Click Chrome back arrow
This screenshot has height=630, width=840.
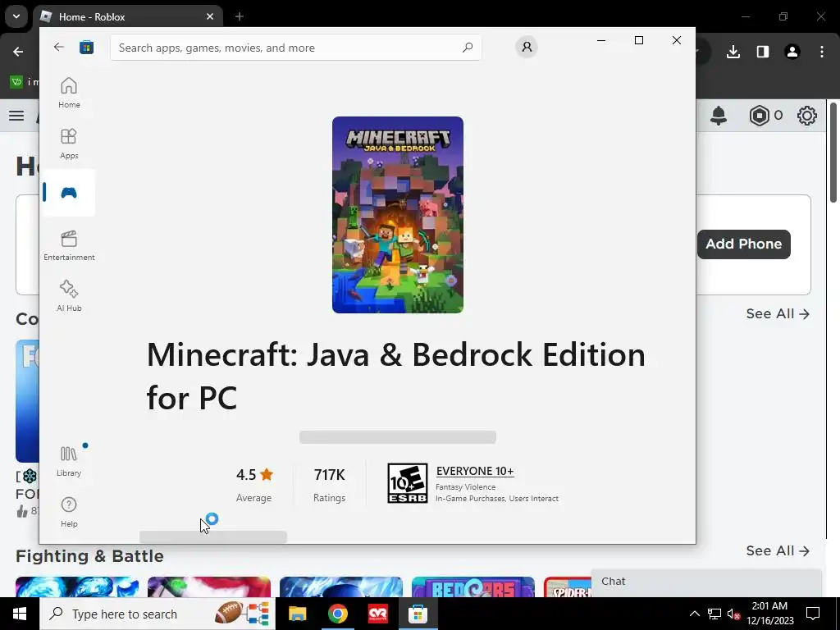coord(18,52)
